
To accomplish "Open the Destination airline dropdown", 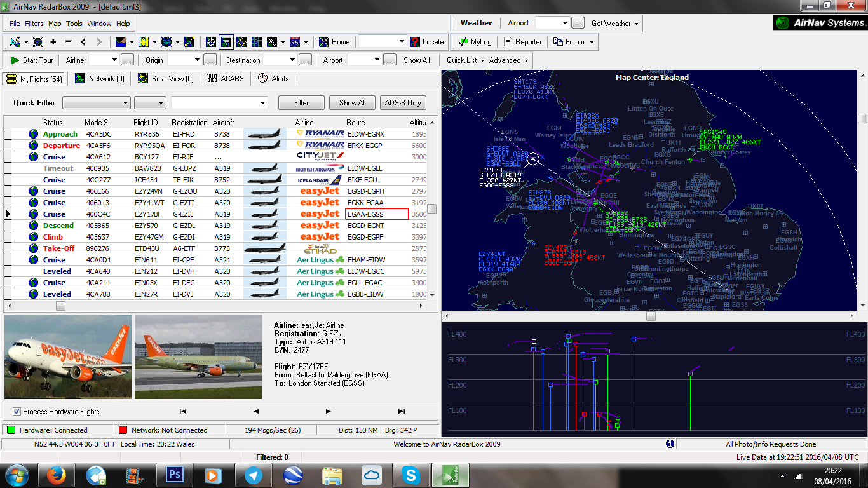I will click(280, 60).
